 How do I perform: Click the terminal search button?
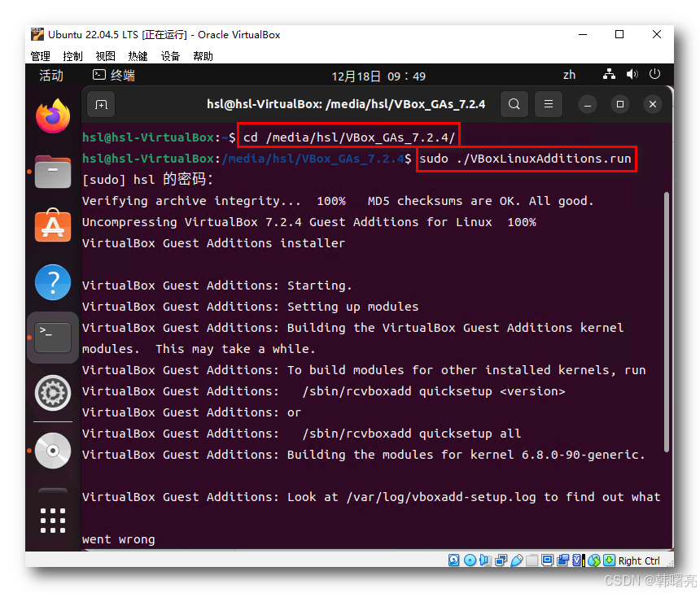coord(514,104)
